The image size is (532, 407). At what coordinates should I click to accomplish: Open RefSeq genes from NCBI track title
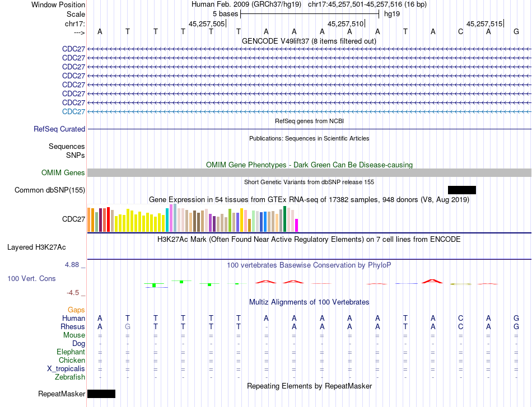coord(309,121)
